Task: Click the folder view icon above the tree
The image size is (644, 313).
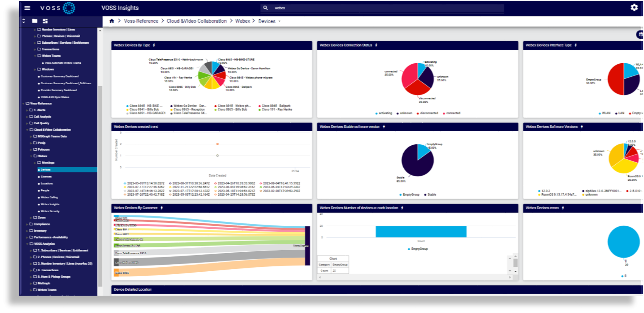Action: pos(34,21)
